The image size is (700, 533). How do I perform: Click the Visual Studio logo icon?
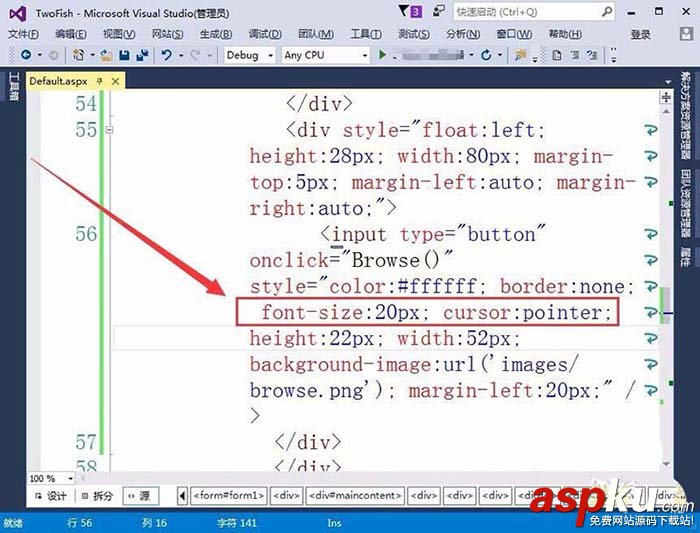[x=17, y=14]
